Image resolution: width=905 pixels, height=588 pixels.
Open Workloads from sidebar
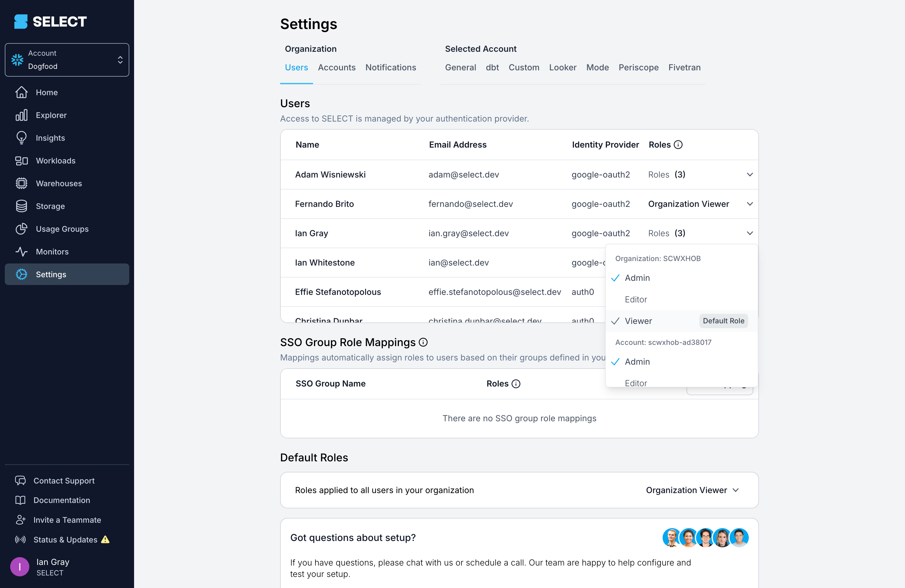tap(55, 160)
